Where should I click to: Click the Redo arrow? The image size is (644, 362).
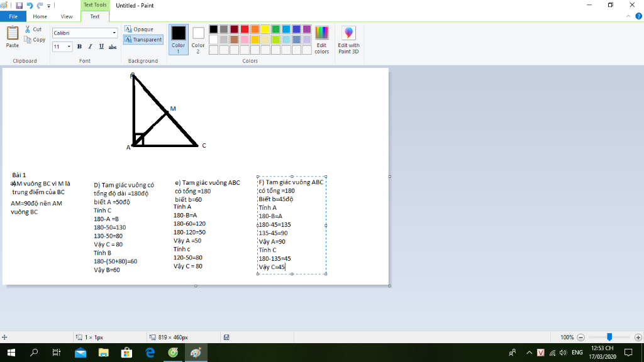(40, 5)
